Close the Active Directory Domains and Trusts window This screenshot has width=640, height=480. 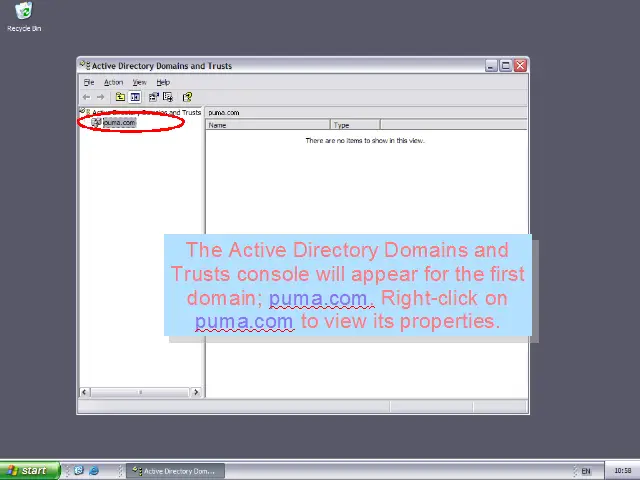(520, 65)
